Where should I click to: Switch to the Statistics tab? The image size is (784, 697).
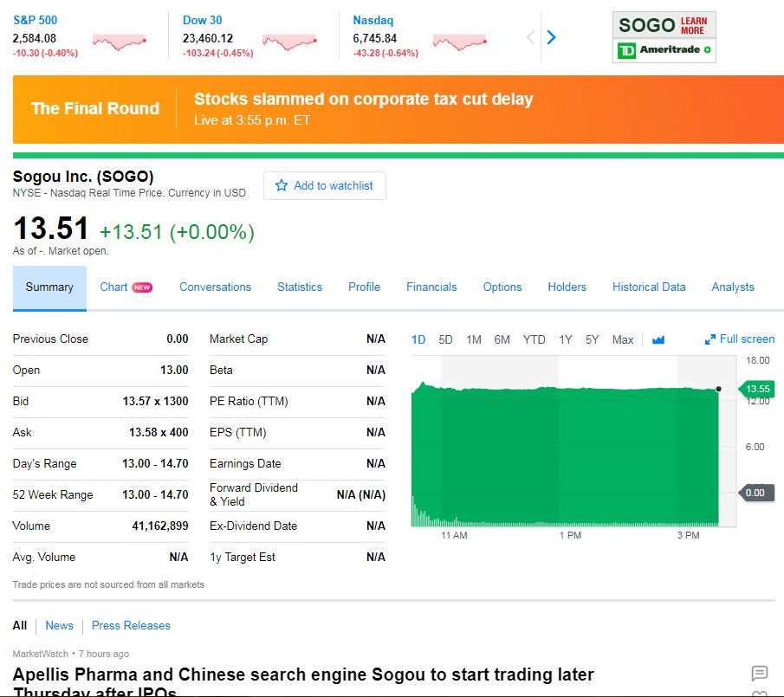click(299, 287)
